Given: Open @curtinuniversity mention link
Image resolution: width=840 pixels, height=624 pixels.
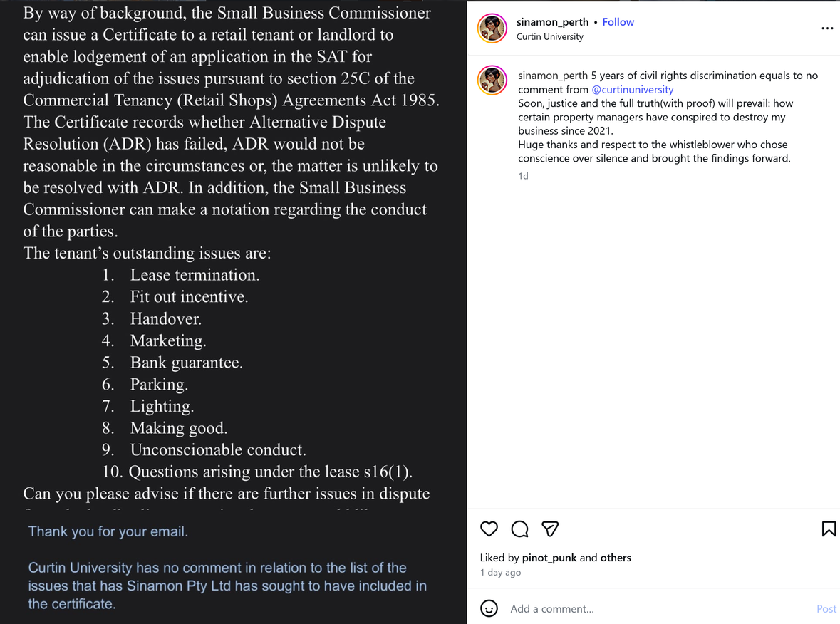Looking at the screenshot, I should (632, 90).
